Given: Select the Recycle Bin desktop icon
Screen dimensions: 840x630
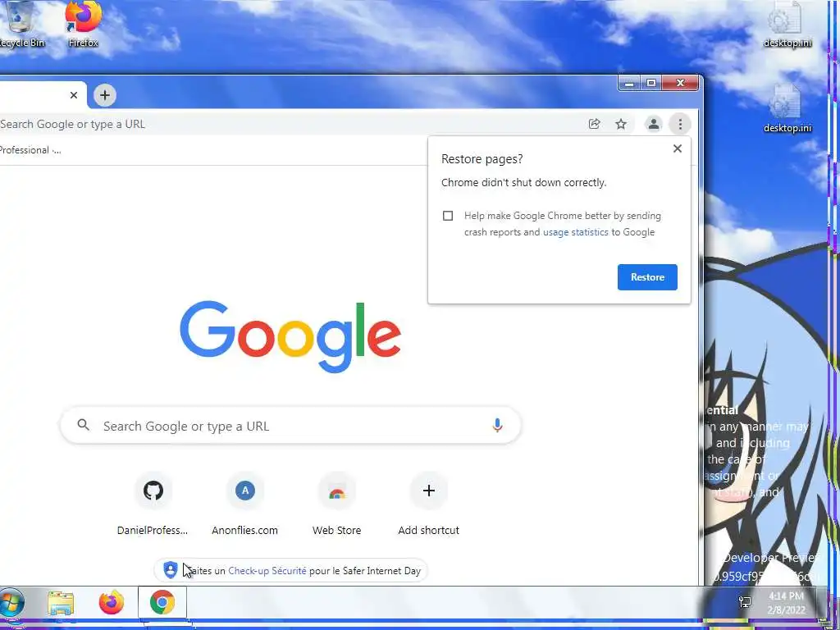Looking at the screenshot, I should pyautogui.click(x=21, y=25).
